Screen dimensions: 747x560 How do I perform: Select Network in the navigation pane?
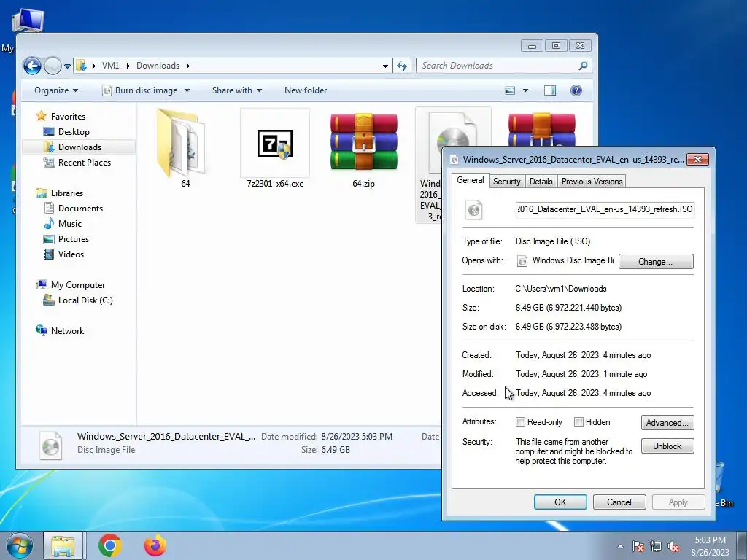(60, 331)
